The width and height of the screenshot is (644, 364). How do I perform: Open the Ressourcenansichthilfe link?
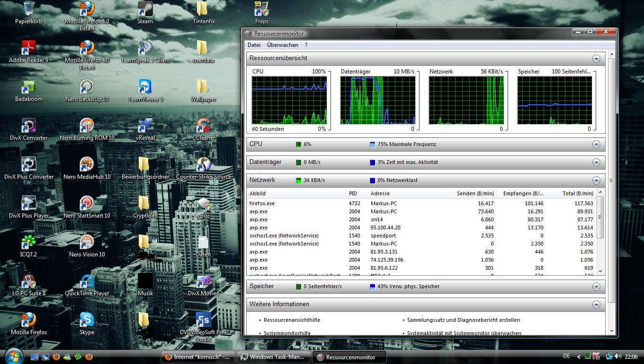(x=292, y=320)
